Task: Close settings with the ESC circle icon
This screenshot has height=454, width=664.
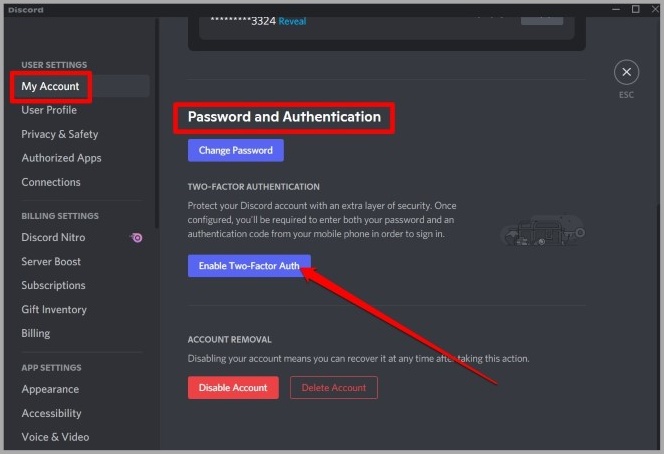Action: pyautogui.click(x=626, y=72)
